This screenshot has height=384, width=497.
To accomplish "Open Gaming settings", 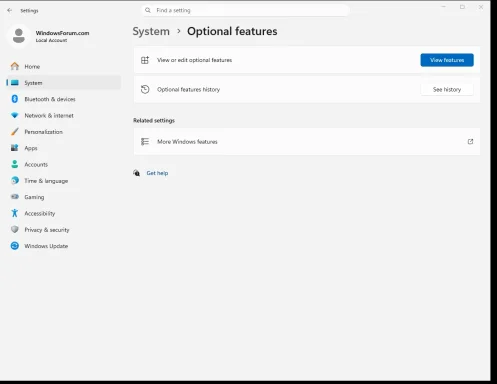I will click(x=63, y=197).
